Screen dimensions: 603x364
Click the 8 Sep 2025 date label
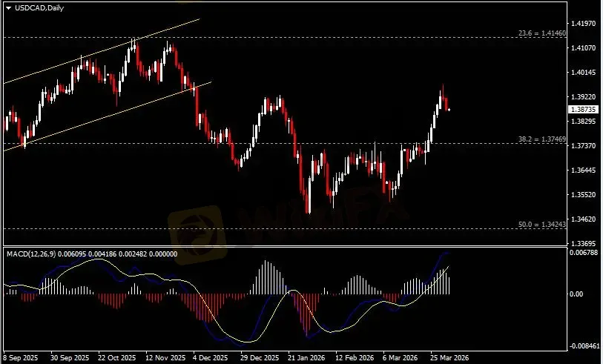21,358
